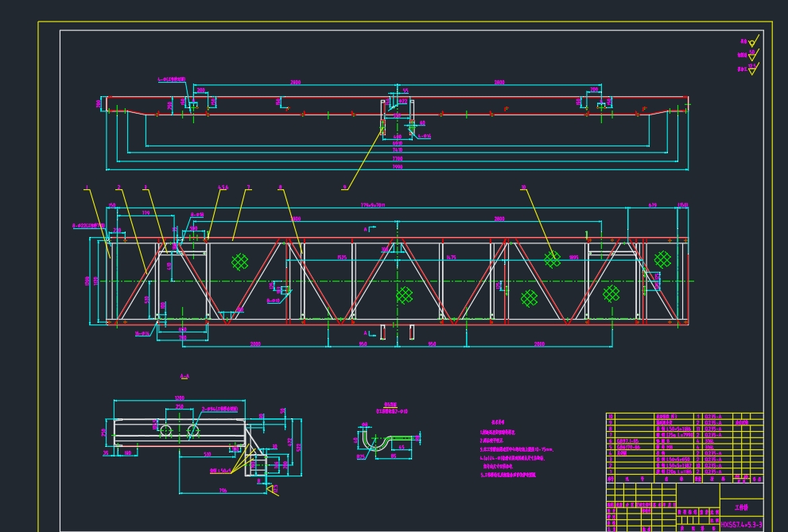Click the 796 dimension in section A-A
The width and height of the screenshot is (788, 532).
click(x=223, y=491)
